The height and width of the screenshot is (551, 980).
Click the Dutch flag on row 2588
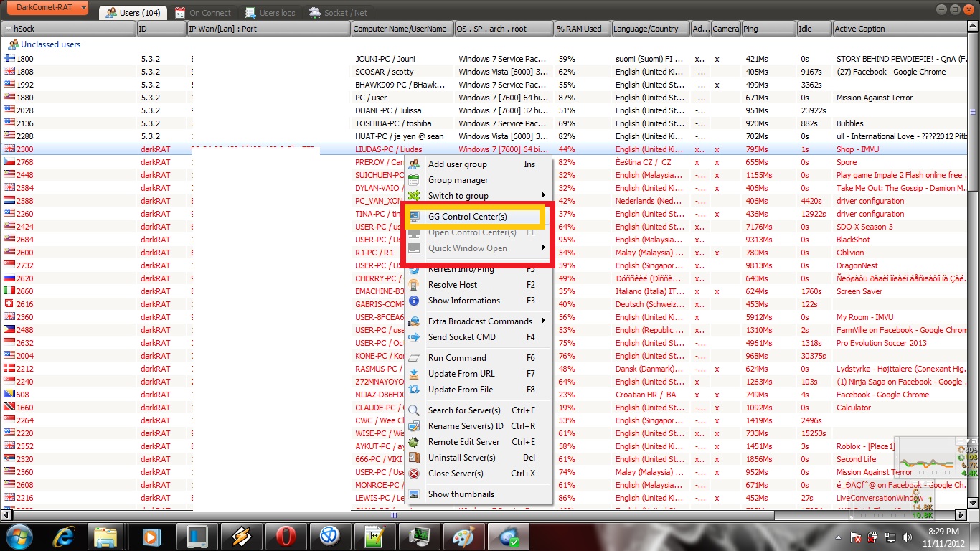pyautogui.click(x=9, y=201)
